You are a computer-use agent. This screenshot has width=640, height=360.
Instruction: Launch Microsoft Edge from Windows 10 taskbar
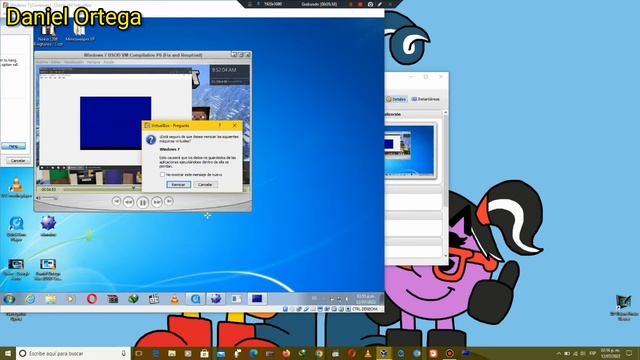click(253, 353)
